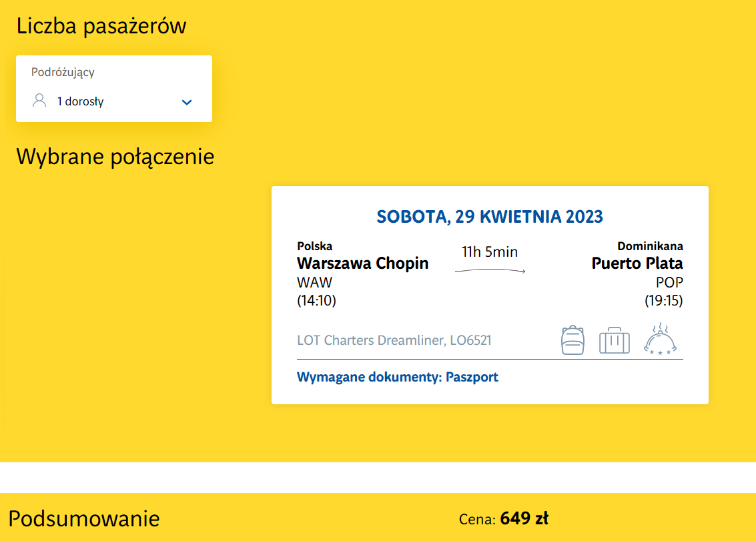The width and height of the screenshot is (756, 541).
Task: Click the departure time (14:10)
Action: 316,301
